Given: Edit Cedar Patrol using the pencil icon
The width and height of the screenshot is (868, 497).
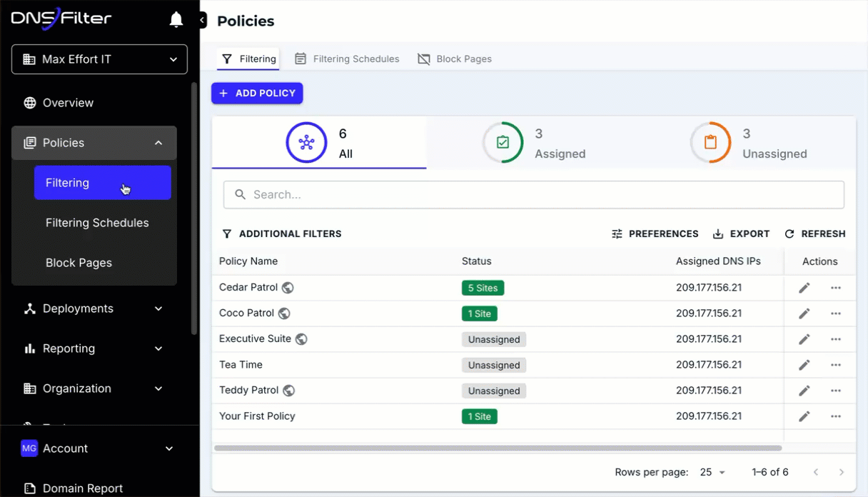Looking at the screenshot, I should pyautogui.click(x=804, y=287).
